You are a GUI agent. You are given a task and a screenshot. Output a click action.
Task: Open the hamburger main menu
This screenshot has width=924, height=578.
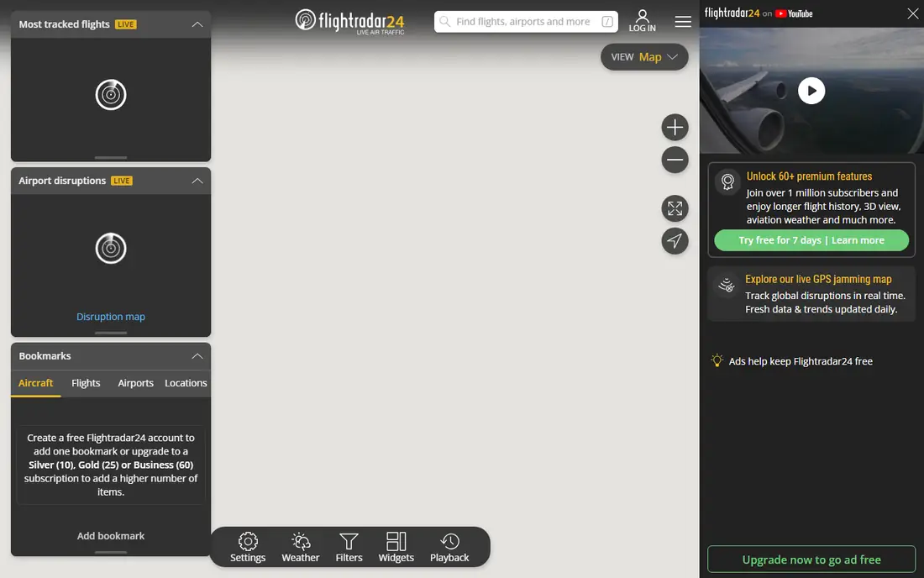pyautogui.click(x=683, y=22)
